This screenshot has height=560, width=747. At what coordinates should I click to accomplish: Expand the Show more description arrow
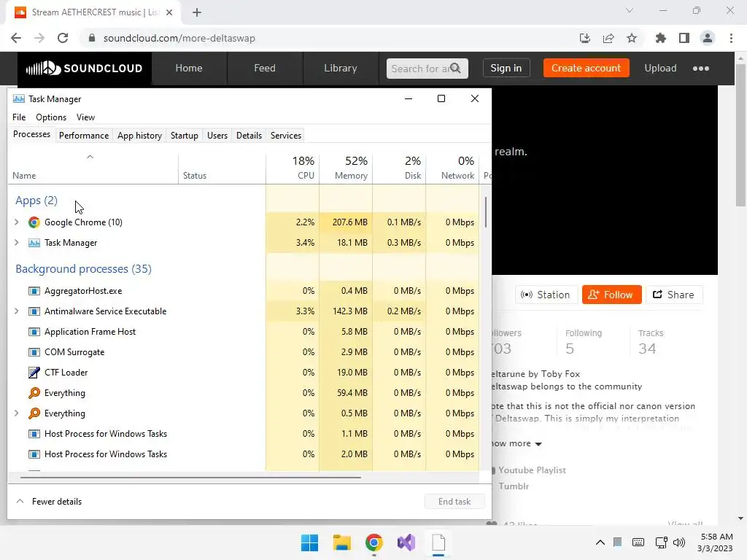538,444
